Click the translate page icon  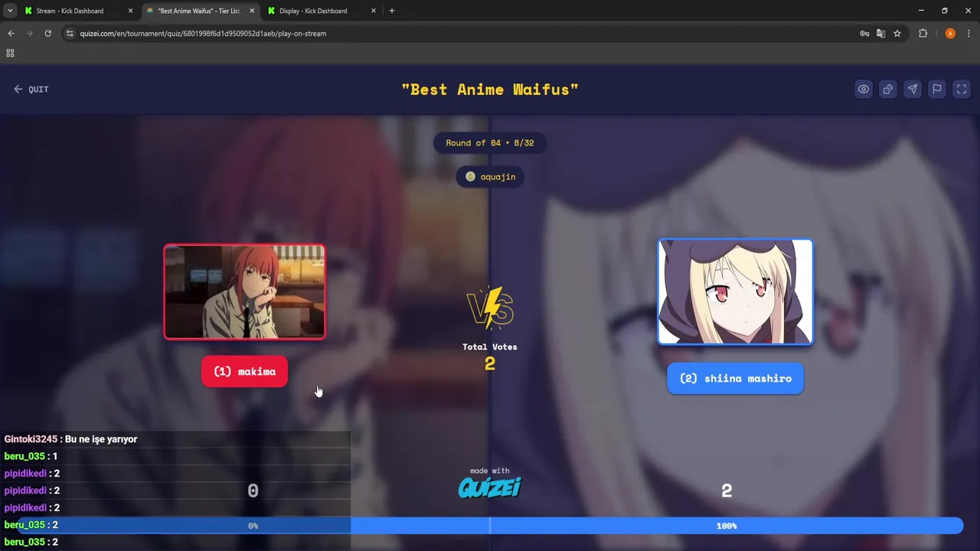tap(880, 34)
